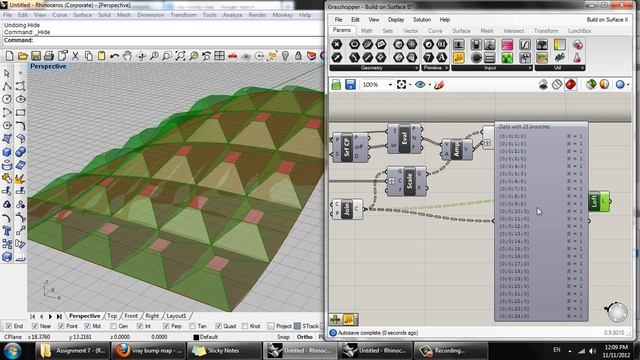Screen dimensions: 640x360
Task: Toggle the Point osnap checkbox
Action: [61, 326]
